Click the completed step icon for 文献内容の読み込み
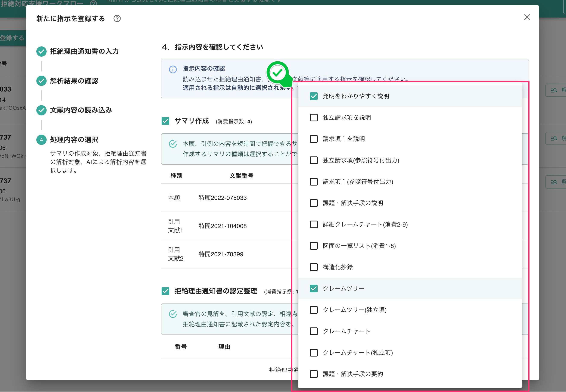 pyautogui.click(x=41, y=110)
